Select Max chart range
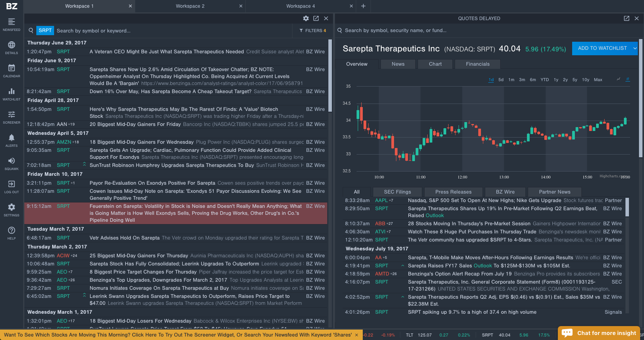Screen dimensions: 644x340 pyautogui.click(x=598, y=80)
